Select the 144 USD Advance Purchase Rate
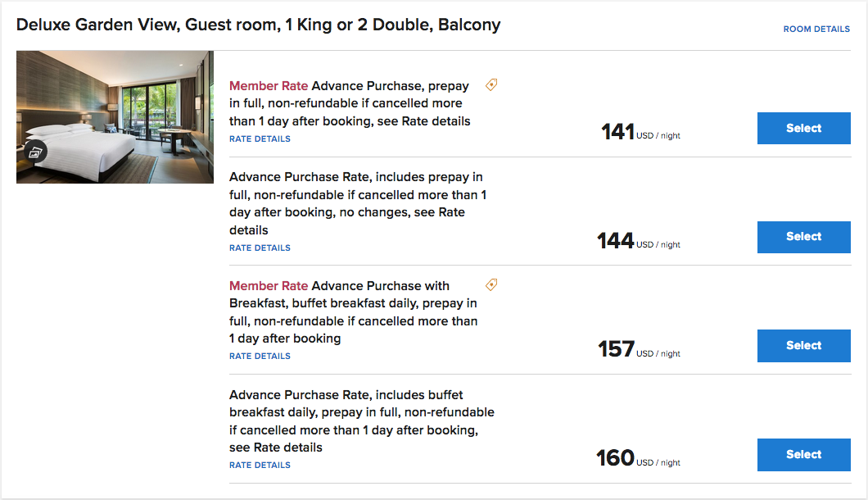 803,237
